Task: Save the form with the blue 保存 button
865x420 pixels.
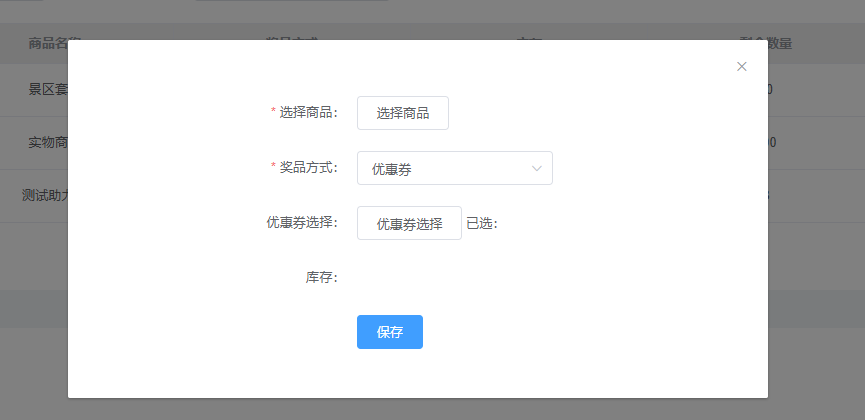Action: (389, 332)
